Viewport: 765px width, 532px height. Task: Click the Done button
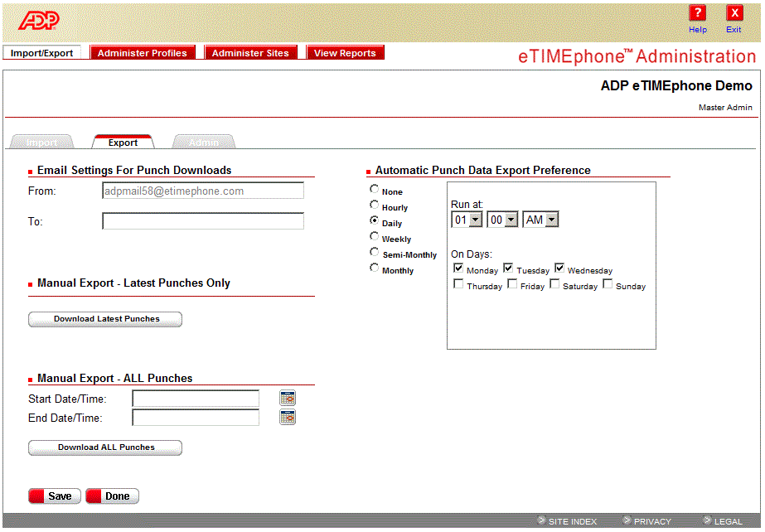[112, 496]
